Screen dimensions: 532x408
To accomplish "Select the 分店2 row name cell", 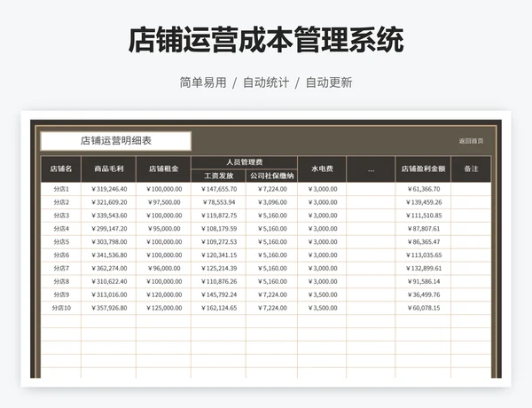I will point(61,202).
